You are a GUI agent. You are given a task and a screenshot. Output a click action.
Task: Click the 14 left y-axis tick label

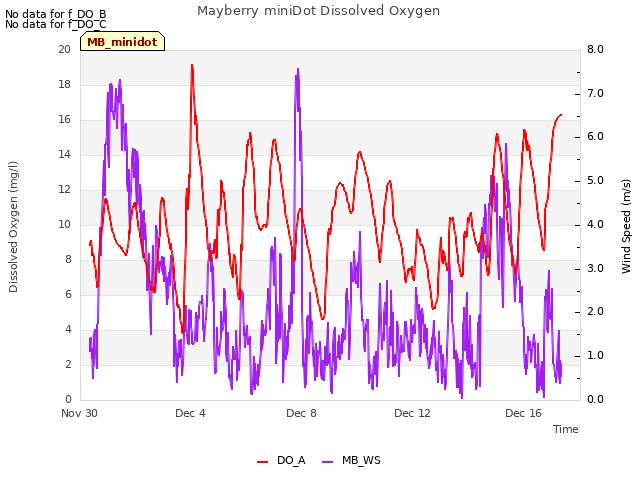(x=64, y=154)
